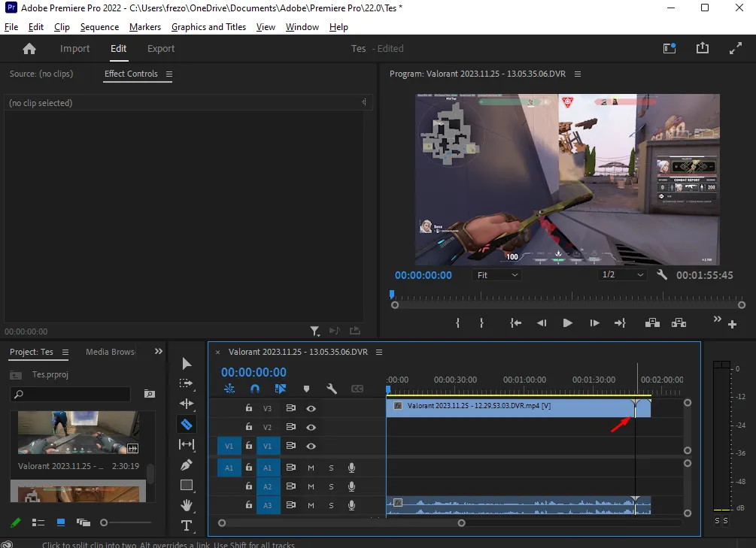Open Program Monitor panel menu
Image resolution: width=756 pixels, height=548 pixels.
578,74
